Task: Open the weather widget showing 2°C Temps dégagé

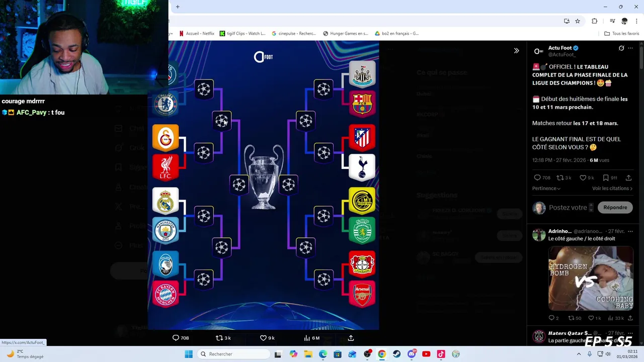Action: pos(24,354)
